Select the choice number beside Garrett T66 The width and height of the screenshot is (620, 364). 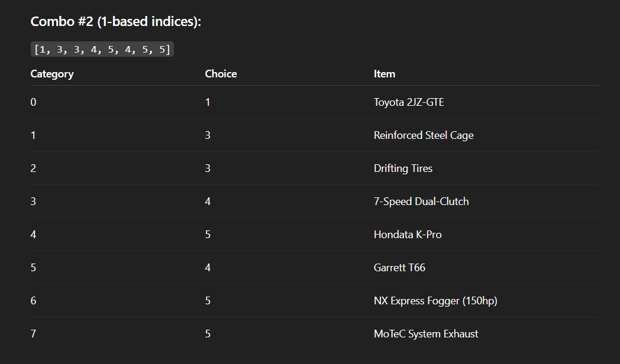[208, 268]
